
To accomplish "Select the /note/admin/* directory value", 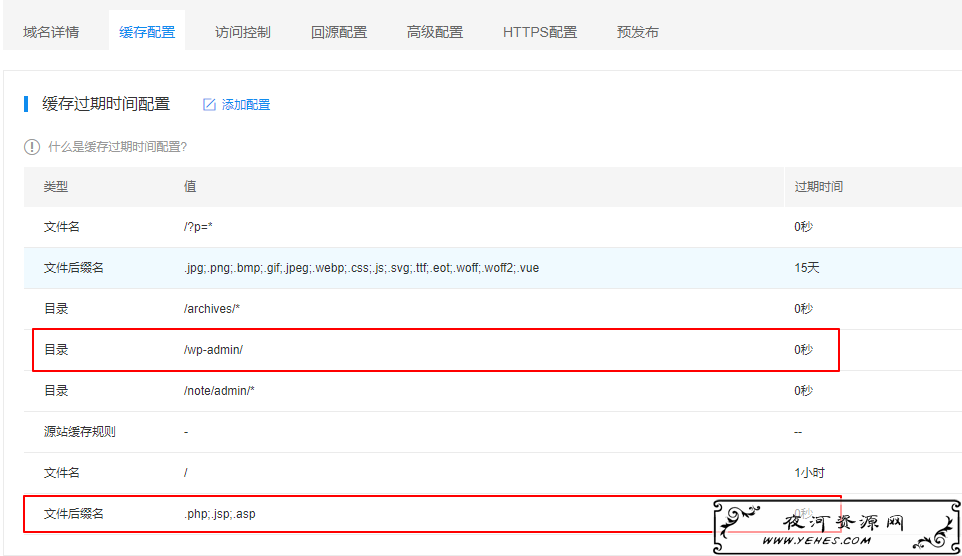I will click(x=219, y=391).
